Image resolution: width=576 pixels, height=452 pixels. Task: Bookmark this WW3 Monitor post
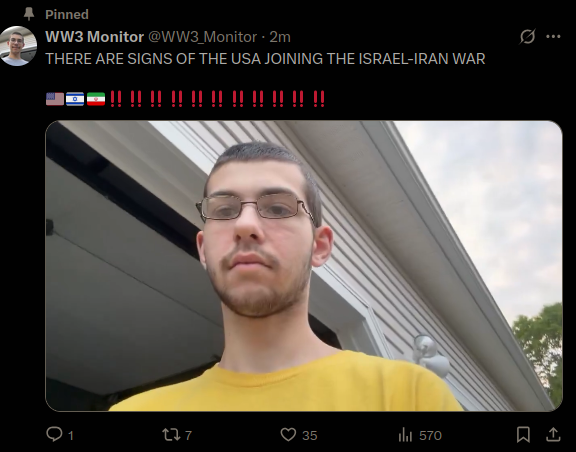[x=523, y=435]
